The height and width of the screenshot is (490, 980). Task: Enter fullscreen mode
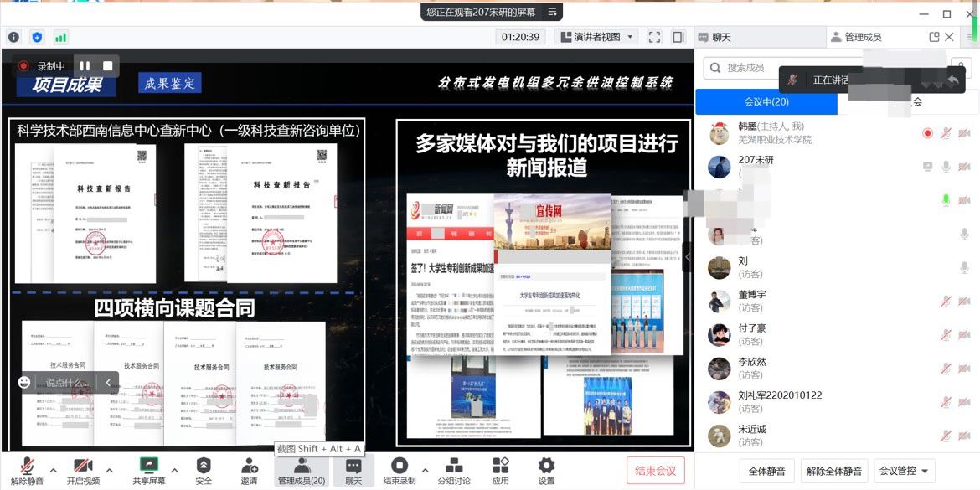click(x=655, y=37)
